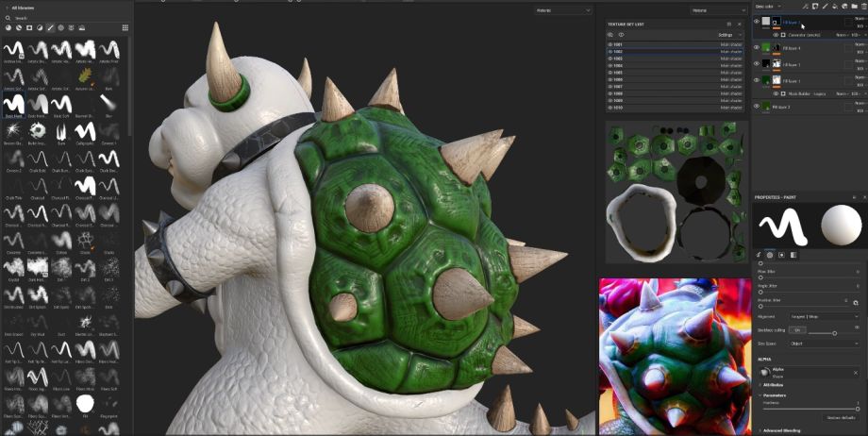This screenshot has height=436, width=868.
Task: Open the Alignment Tangent | Wrap dropdown
Action: [x=823, y=316]
